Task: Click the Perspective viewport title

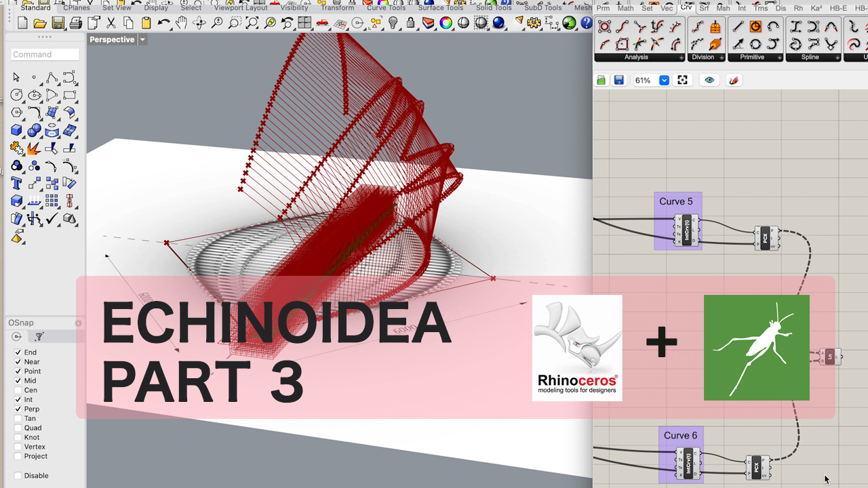Action: coord(112,40)
